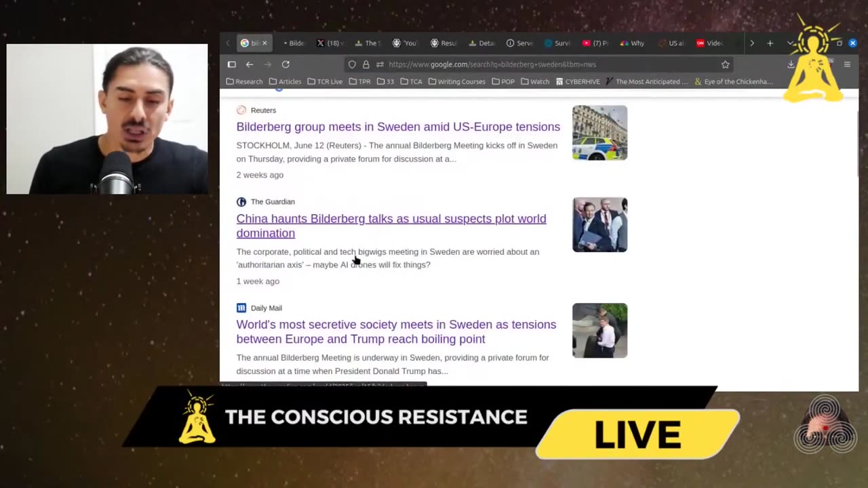Viewport: 868px width, 488px height.
Task: Click the 'Daily Mail' source name text
Action: coord(267,308)
